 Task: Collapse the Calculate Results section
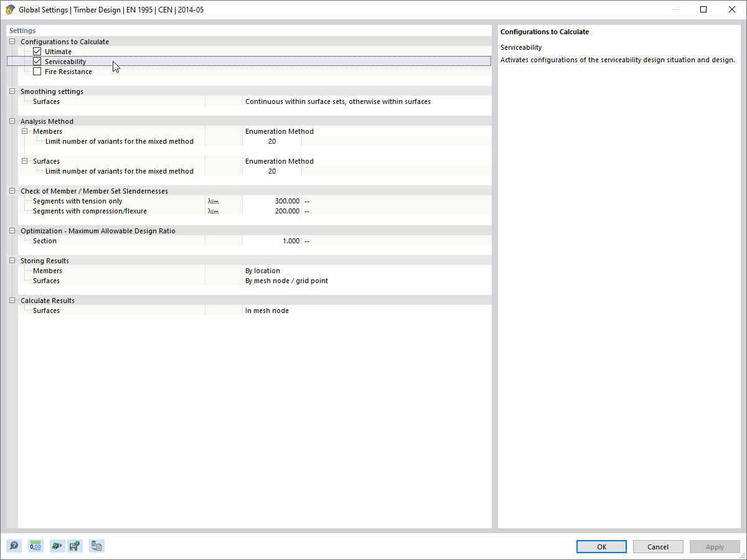[12, 301]
